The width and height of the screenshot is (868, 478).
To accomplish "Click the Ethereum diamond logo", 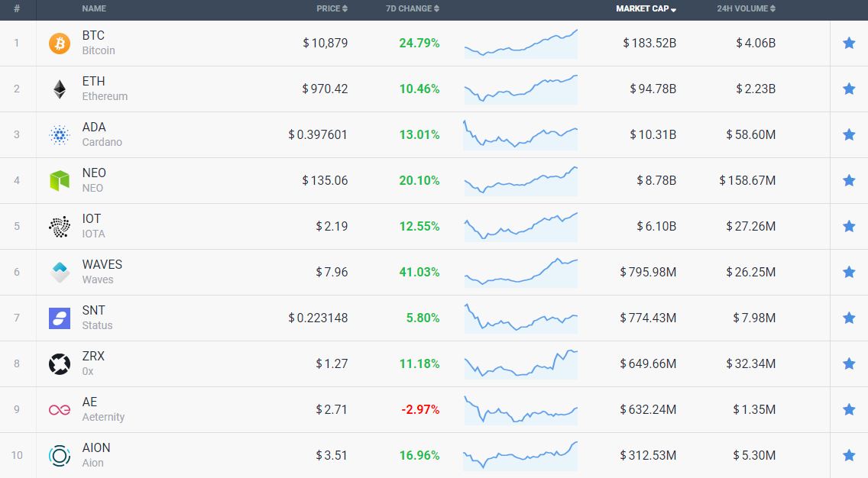I will click(x=60, y=89).
